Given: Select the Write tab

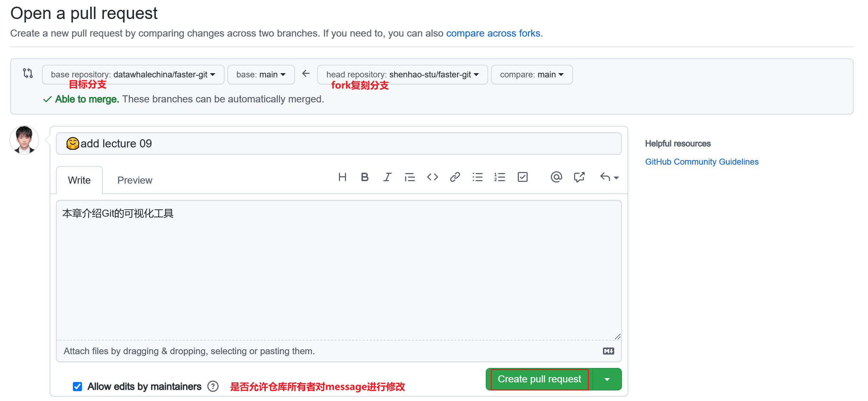Looking at the screenshot, I should 79,180.
